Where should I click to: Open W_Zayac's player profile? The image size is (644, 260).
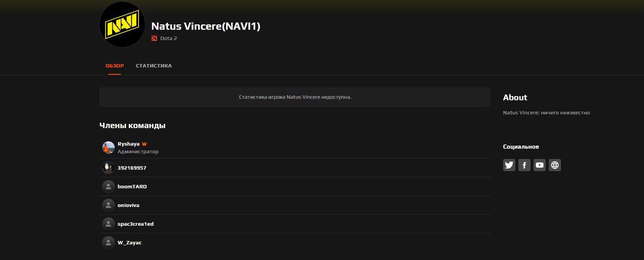click(x=129, y=242)
